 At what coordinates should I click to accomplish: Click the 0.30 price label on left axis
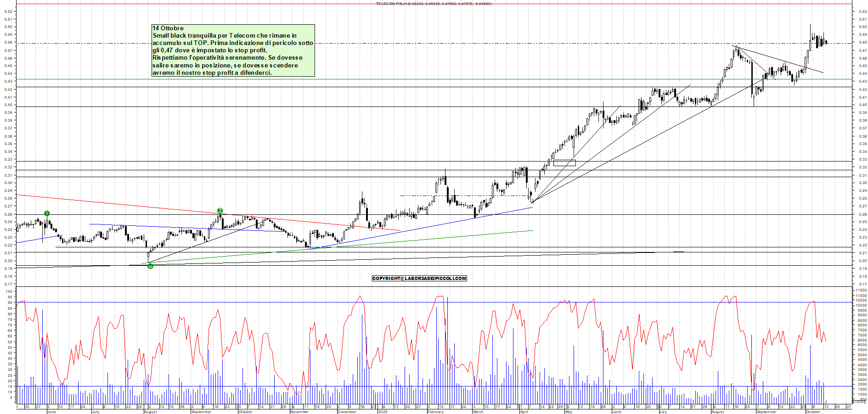point(8,183)
